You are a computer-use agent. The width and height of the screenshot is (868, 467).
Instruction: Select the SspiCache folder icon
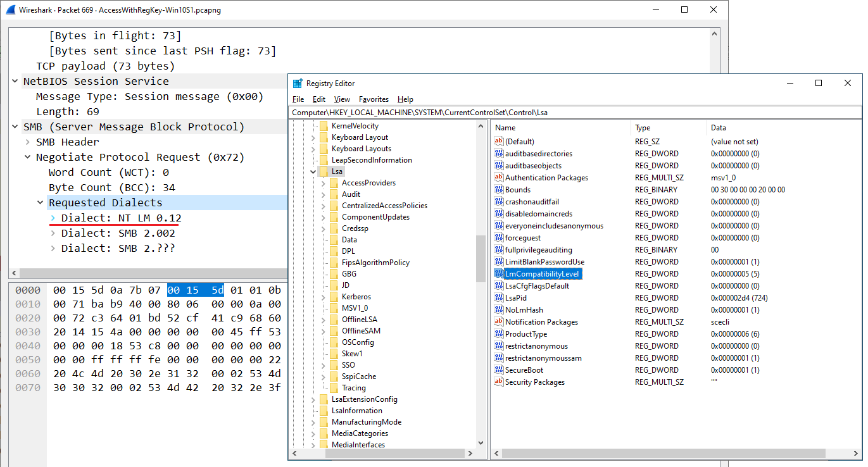tap(333, 377)
